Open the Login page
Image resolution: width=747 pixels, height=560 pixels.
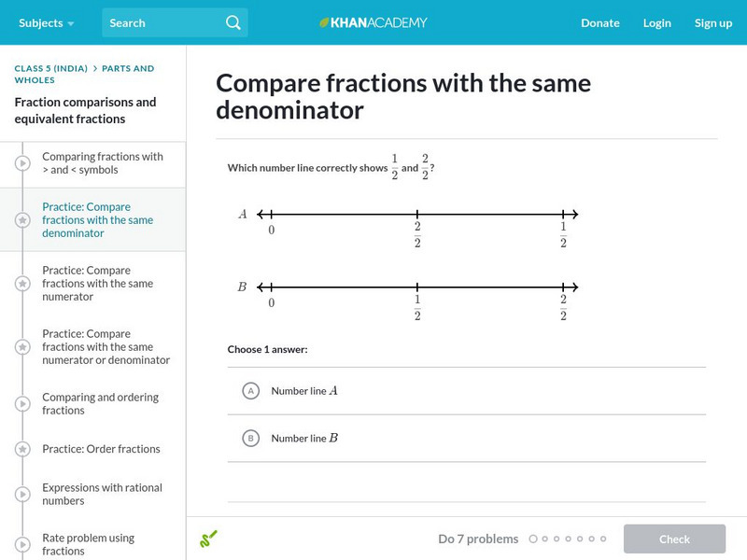coord(657,22)
